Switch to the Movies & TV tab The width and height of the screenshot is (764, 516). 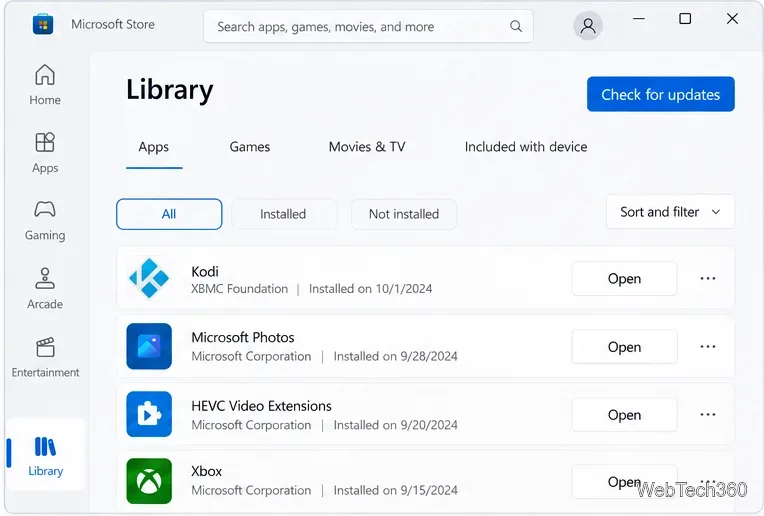pyautogui.click(x=367, y=147)
